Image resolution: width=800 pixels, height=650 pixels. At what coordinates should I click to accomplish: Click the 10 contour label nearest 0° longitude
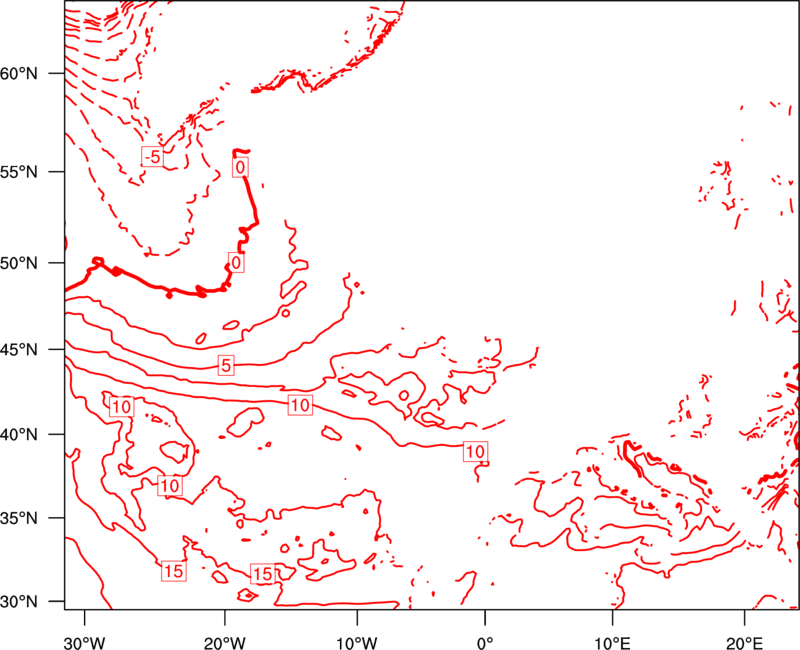tap(475, 452)
